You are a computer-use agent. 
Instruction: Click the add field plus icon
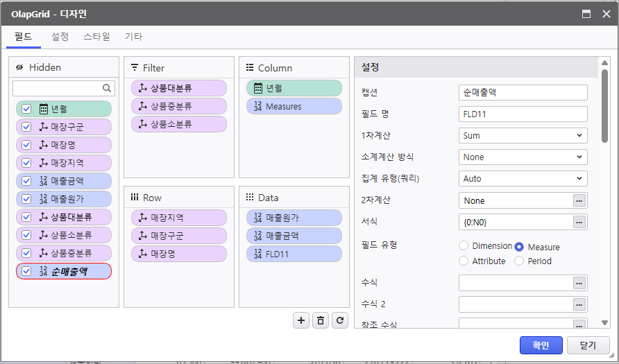[301, 320]
